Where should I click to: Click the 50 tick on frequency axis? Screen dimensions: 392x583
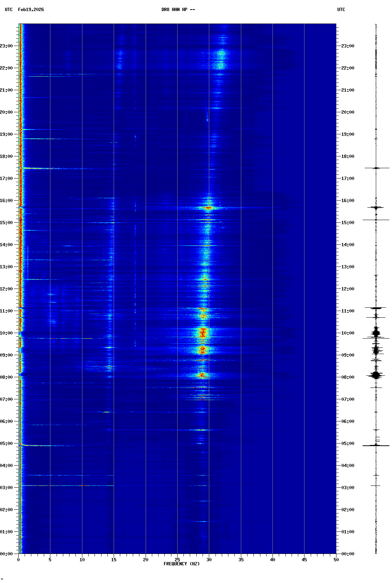pyautogui.click(x=336, y=560)
